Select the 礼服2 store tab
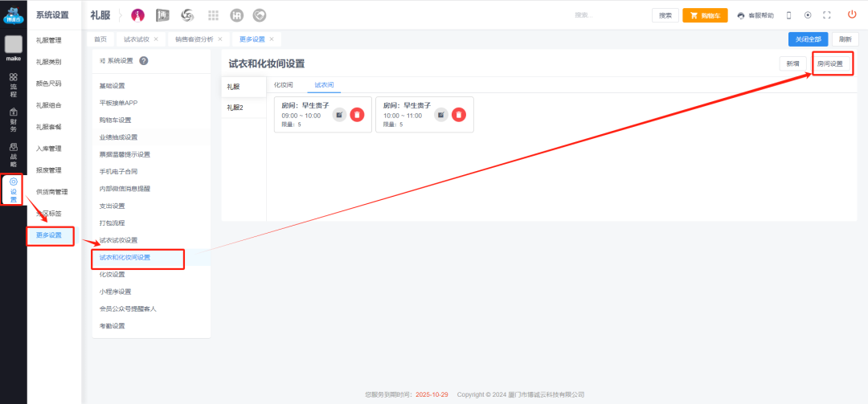Image resolution: width=868 pixels, height=404 pixels. 244,108
